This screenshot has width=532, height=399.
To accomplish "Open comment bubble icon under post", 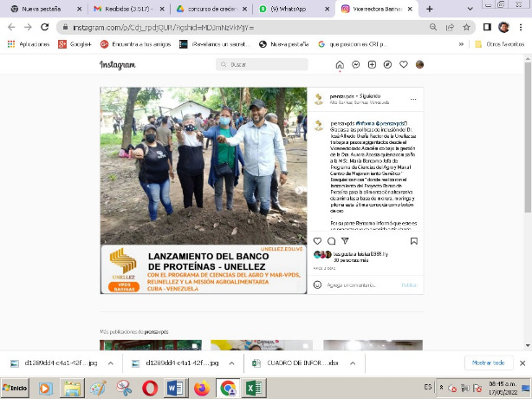I will [x=332, y=241].
